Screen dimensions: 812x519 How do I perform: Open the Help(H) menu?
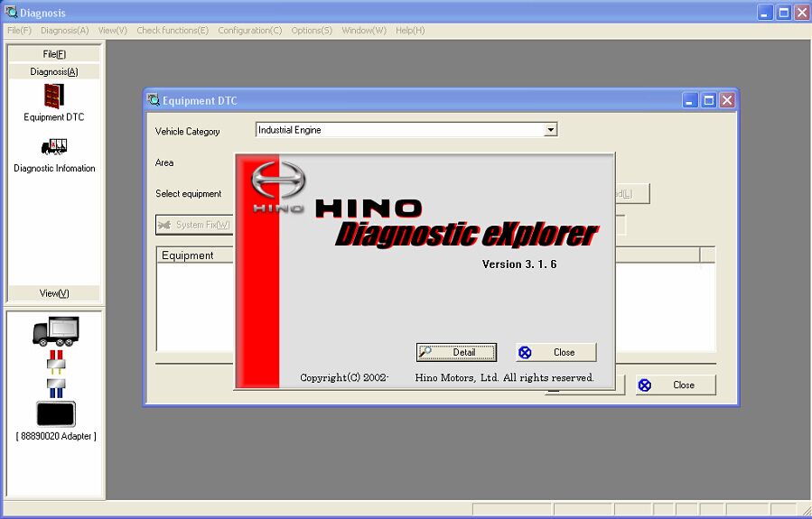410,31
